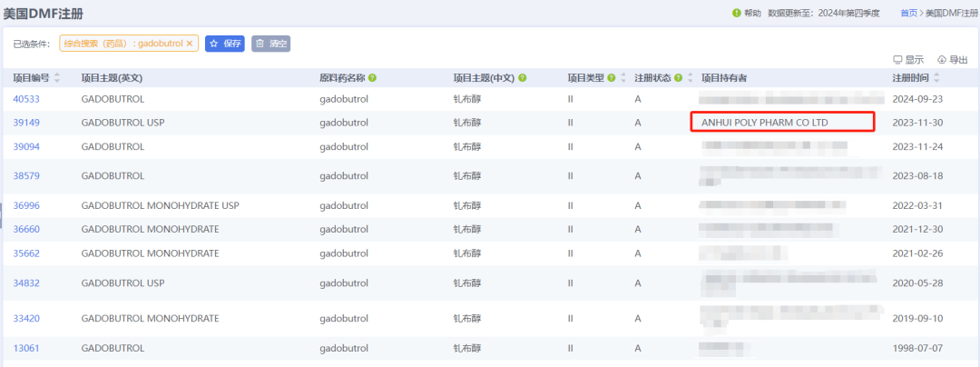Open the 显示 column display settings
The image size is (980, 367).
[x=908, y=60]
